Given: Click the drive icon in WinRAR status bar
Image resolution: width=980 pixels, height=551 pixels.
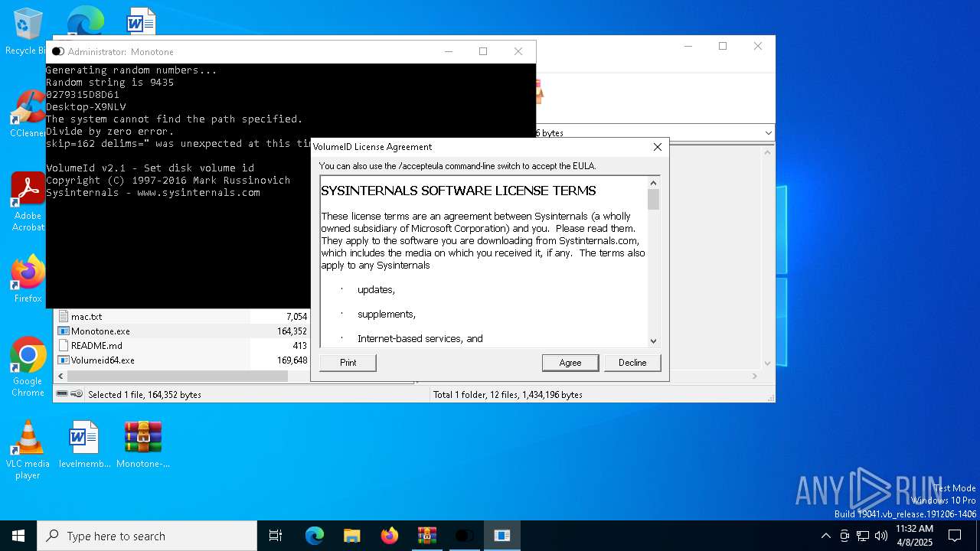Looking at the screenshot, I should [x=62, y=394].
